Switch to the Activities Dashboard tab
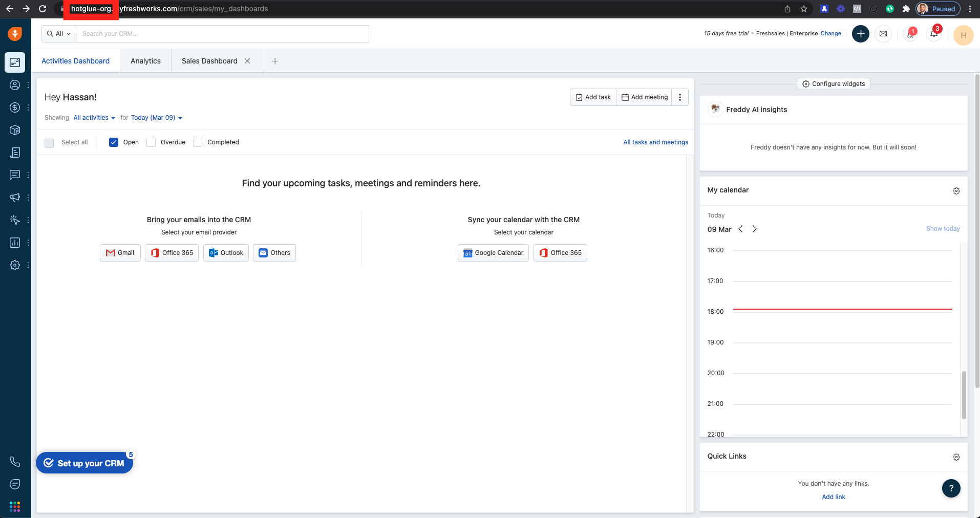The height and width of the screenshot is (518, 980). [x=76, y=61]
